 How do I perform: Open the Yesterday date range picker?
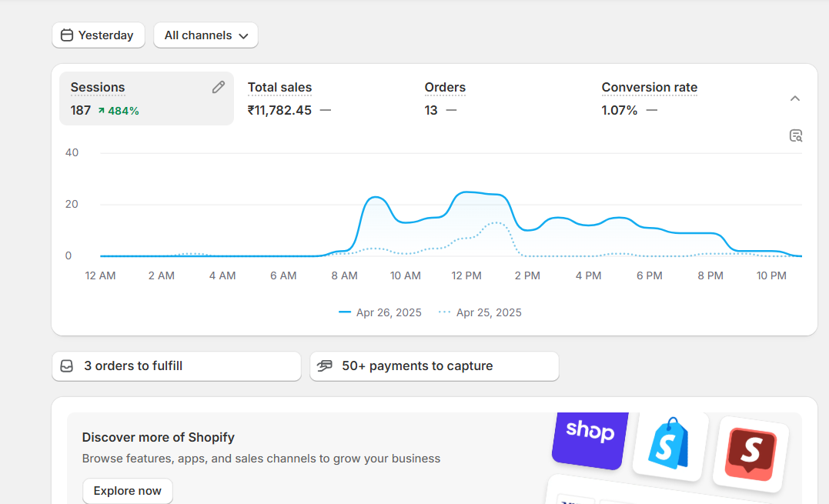[99, 35]
